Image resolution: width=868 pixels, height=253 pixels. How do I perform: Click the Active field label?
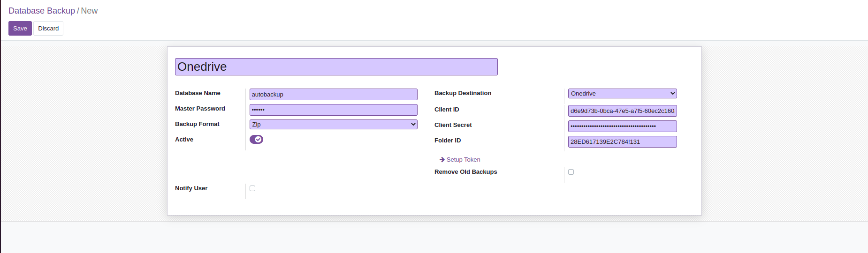point(184,140)
